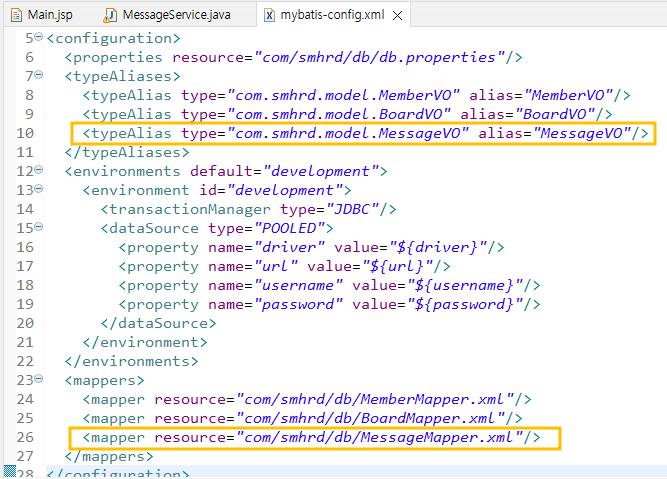
Task: Click the closing dataSource tag
Action: click(x=159, y=323)
